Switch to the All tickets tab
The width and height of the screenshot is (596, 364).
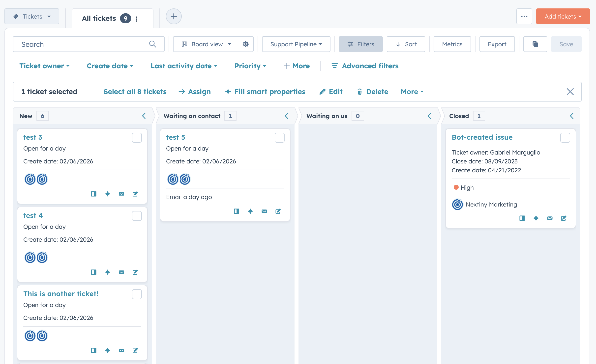[x=99, y=18]
